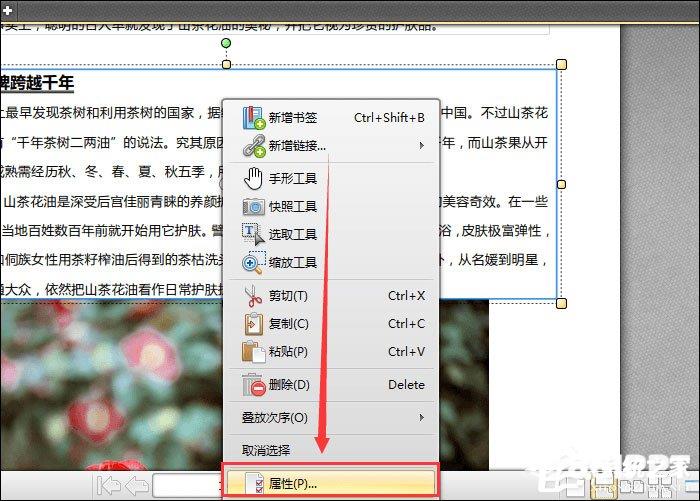Click the 新增书签 bookmark icon
Image resolution: width=700 pixels, height=501 pixels.
pos(254,118)
